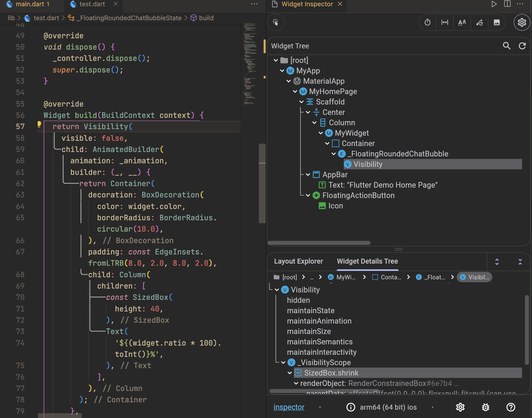Collapse the MyApp node

(282, 71)
